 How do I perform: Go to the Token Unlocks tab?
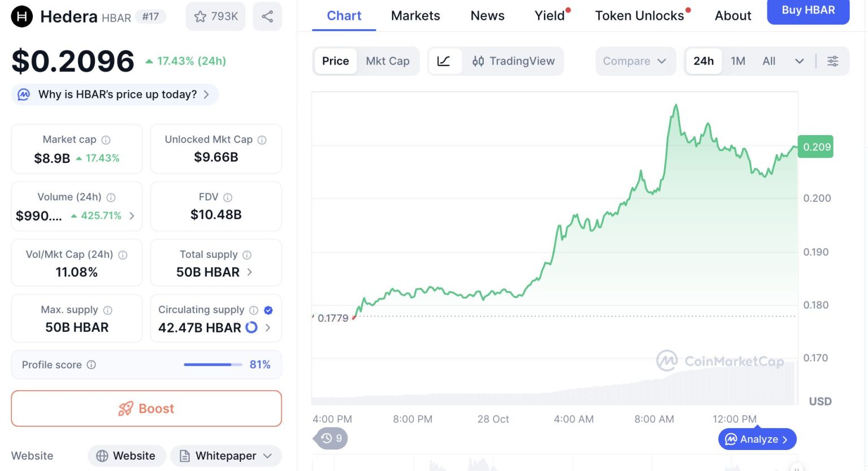point(639,16)
